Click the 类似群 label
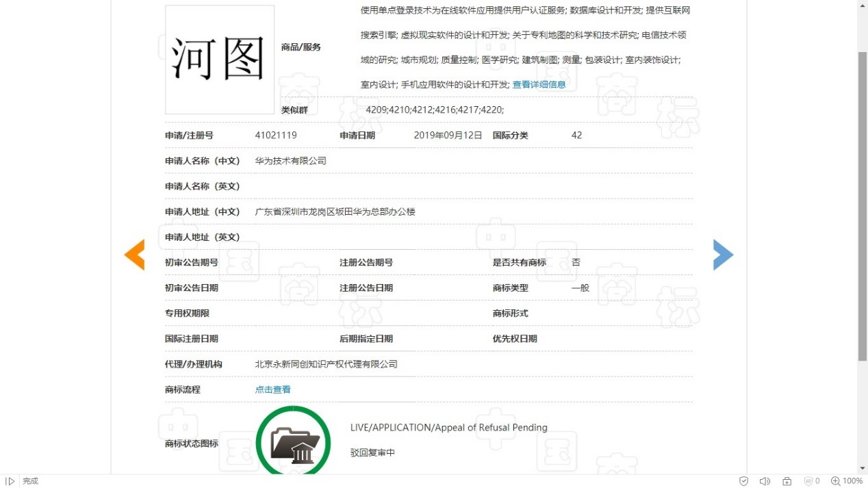The width and height of the screenshot is (868, 488). click(294, 110)
